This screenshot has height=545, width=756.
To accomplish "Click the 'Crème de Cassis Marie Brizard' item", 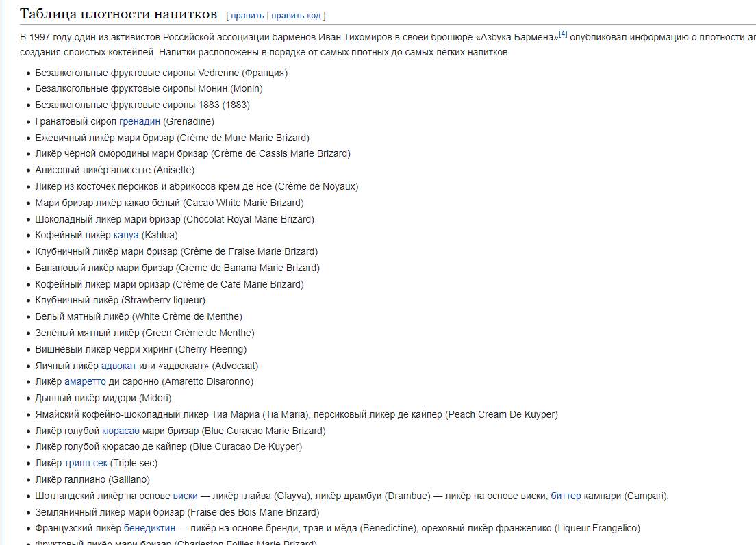I will click(192, 154).
